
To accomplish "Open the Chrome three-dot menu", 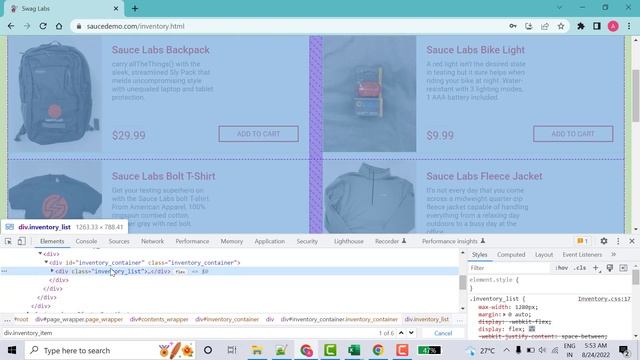I will [629, 26].
